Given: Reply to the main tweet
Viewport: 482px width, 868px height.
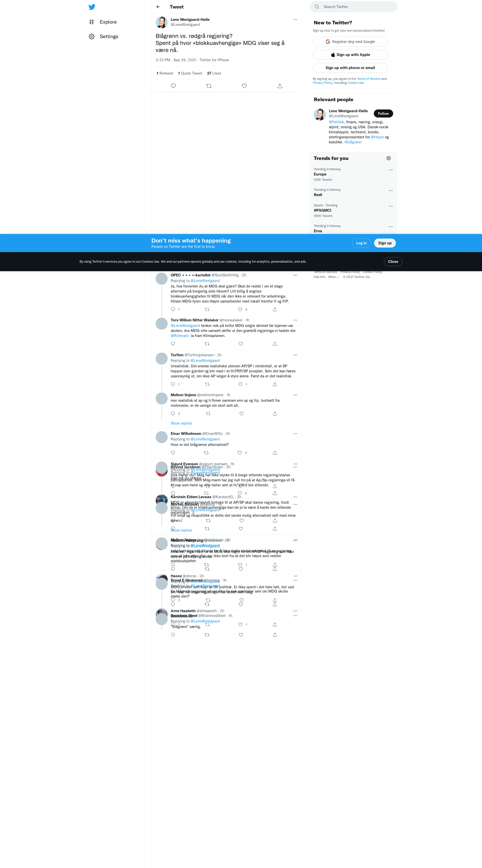Looking at the screenshot, I should pos(173,86).
